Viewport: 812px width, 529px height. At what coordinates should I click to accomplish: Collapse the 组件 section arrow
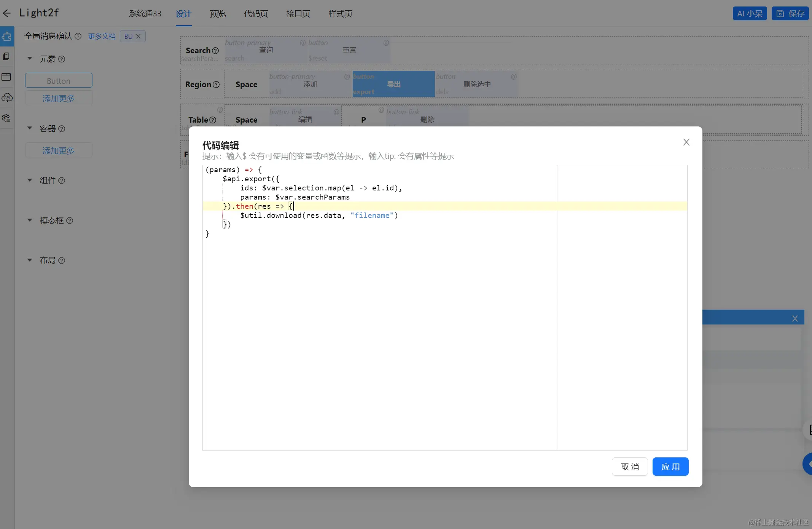point(30,180)
